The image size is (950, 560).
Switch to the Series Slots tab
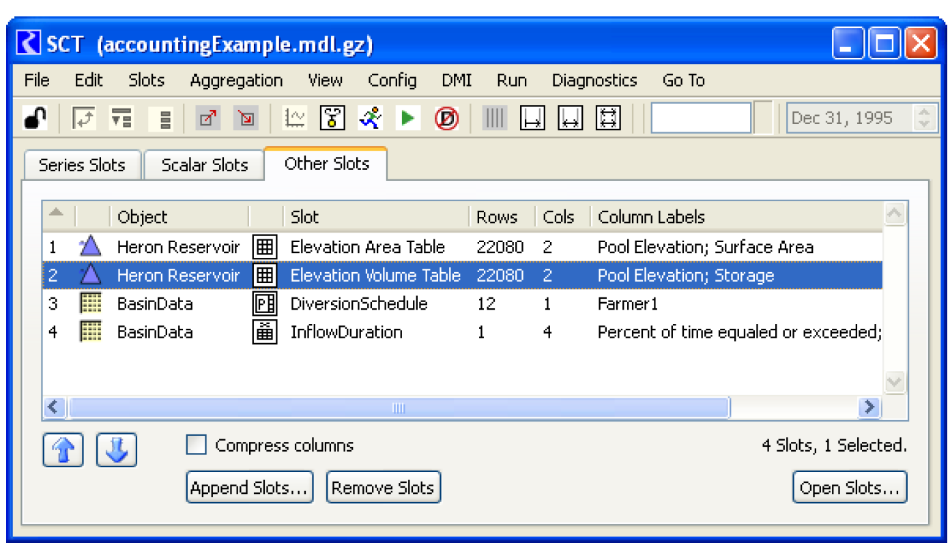coord(82,165)
